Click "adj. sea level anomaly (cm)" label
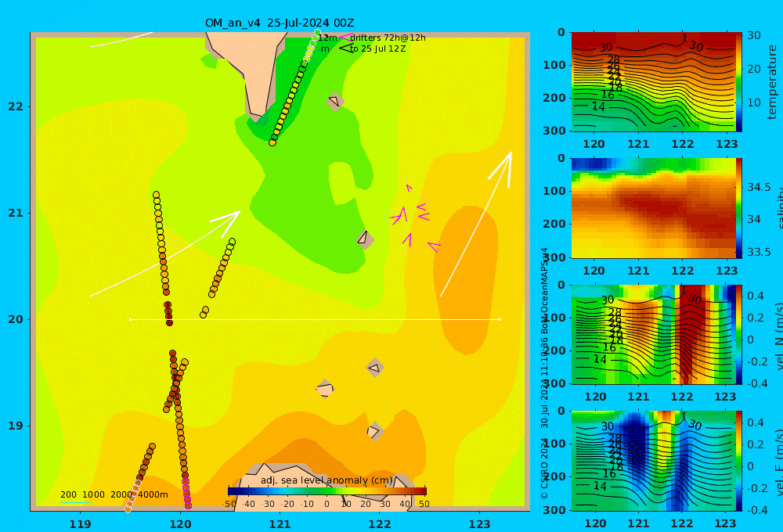Image resolution: width=783 pixels, height=532 pixels. click(327, 480)
